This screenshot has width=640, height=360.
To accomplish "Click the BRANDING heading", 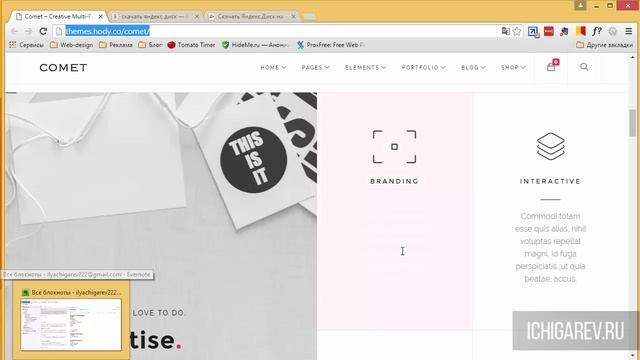I will coord(394,181).
